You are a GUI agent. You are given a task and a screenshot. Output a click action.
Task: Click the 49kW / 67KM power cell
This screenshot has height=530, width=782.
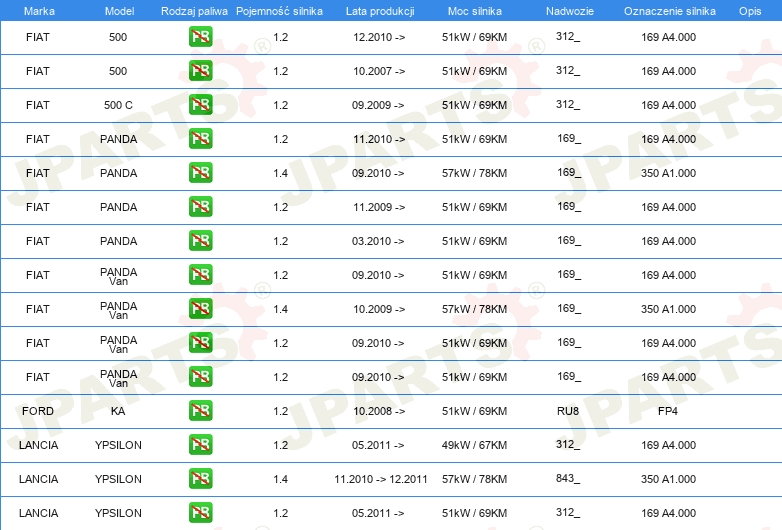coord(474,445)
